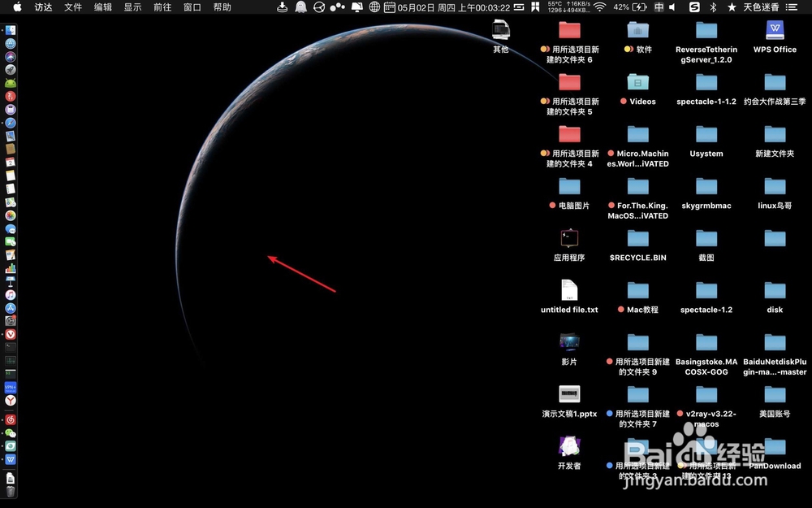Image resolution: width=812 pixels, height=508 pixels.
Task: Select 演示文稿1.pptx file
Action: (570, 402)
